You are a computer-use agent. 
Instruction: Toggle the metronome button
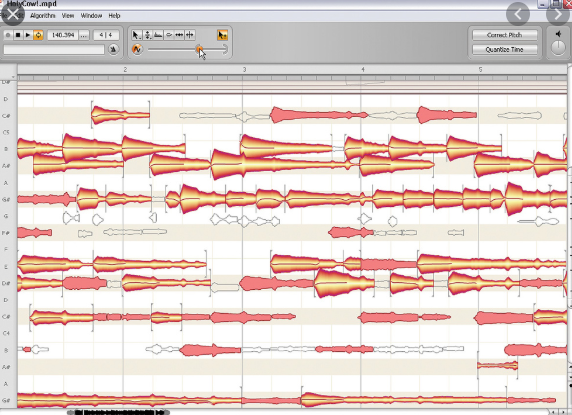coord(113,49)
